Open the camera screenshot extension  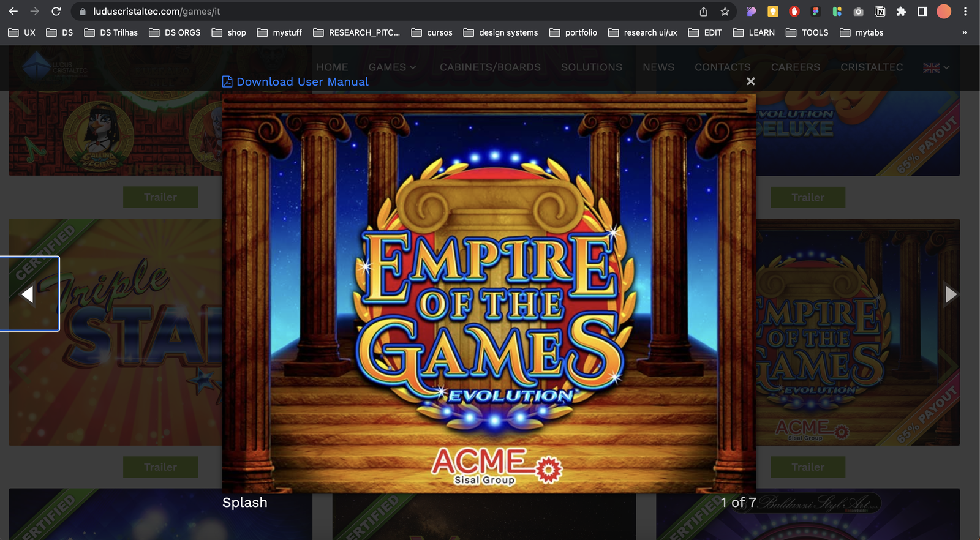coord(858,11)
